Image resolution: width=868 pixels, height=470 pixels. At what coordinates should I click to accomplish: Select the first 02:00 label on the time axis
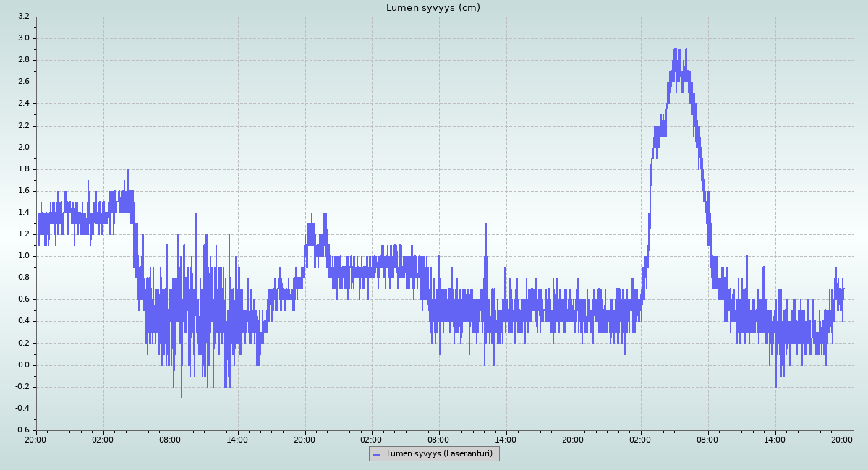tap(103, 439)
